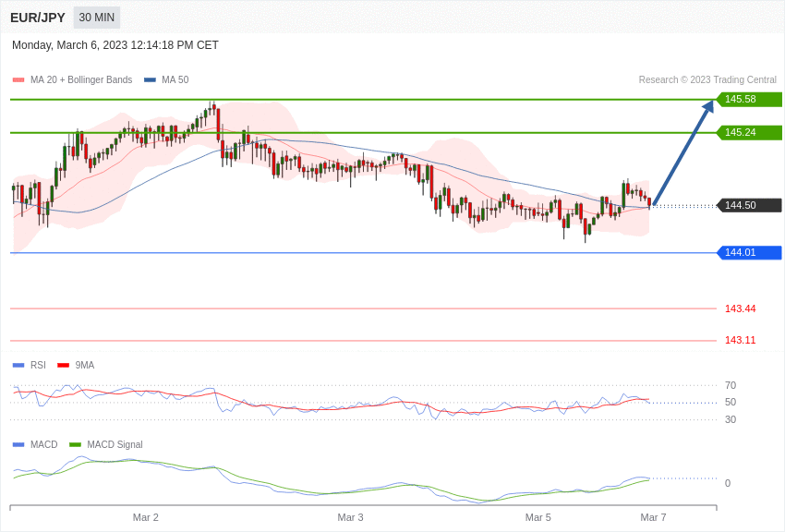Select the 30 MIN timeframe badge
This screenshot has height=532, width=785.
coord(97,18)
